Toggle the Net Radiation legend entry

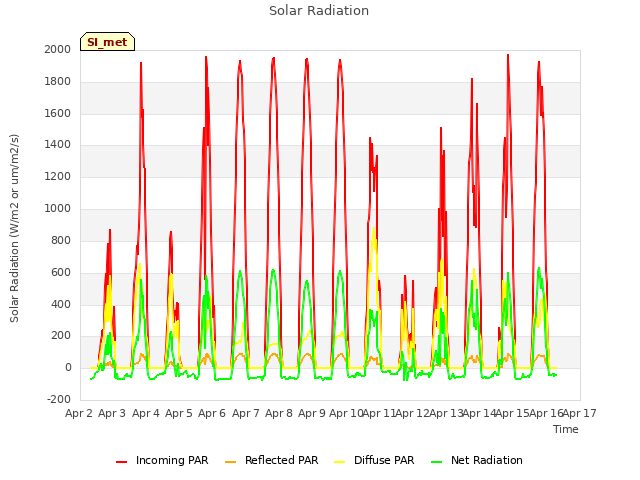coord(477,460)
